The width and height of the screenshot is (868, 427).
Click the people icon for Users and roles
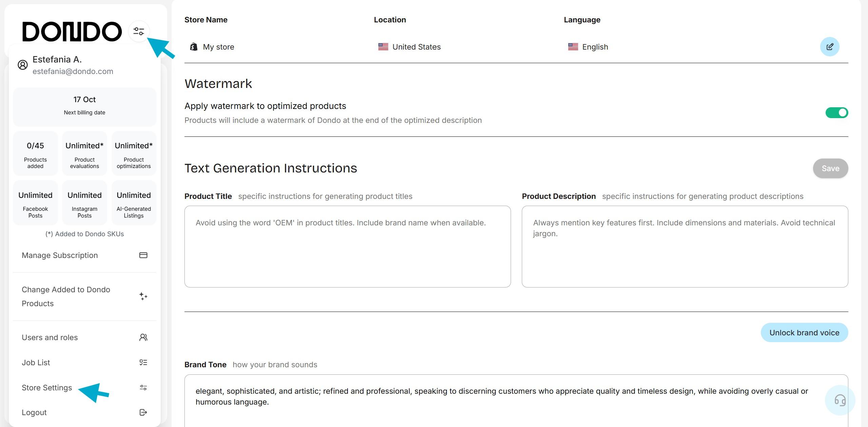coord(143,337)
